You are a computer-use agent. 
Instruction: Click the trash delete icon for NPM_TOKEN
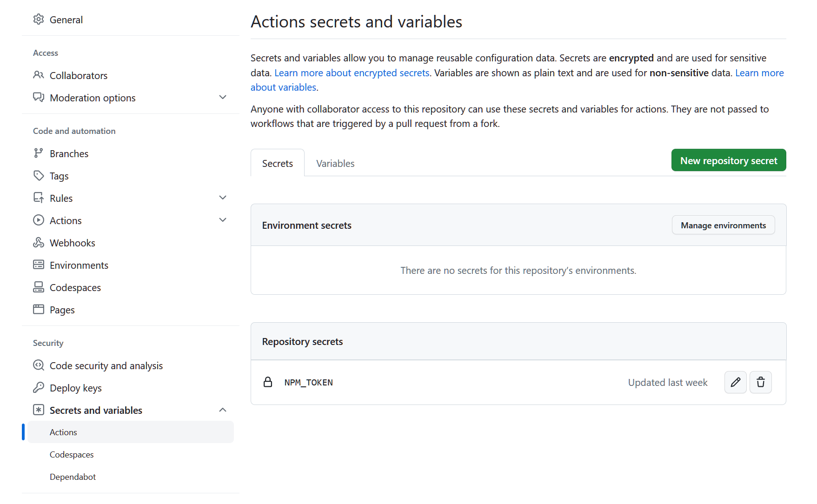760,382
